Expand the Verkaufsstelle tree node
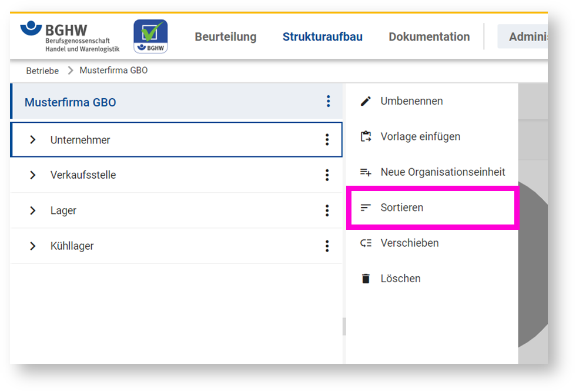The width and height of the screenshot is (576, 392). click(33, 175)
